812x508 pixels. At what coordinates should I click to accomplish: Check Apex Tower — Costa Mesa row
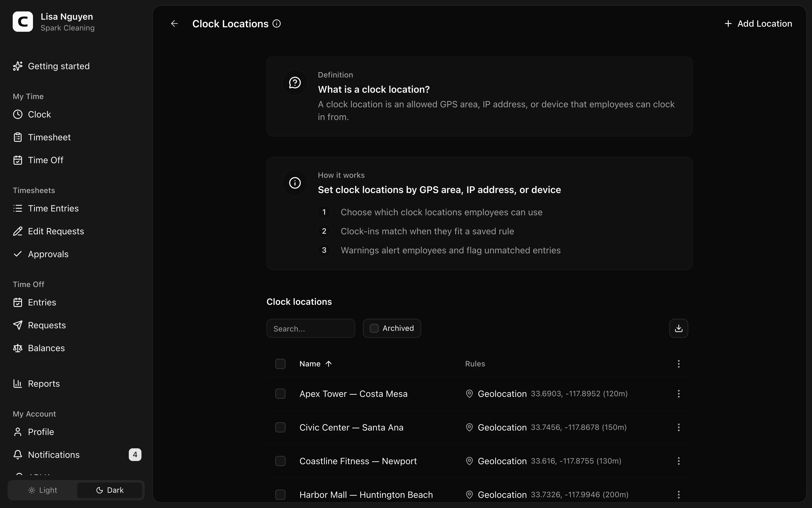click(x=280, y=394)
